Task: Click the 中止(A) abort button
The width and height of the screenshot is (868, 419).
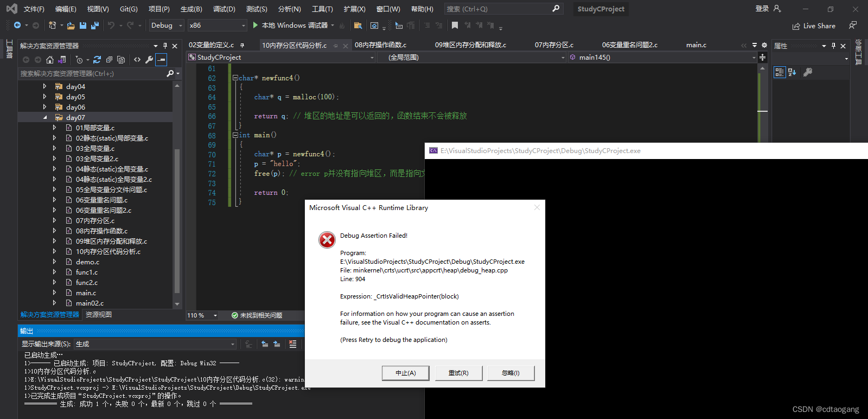Action: pyautogui.click(x=405, y=373)
